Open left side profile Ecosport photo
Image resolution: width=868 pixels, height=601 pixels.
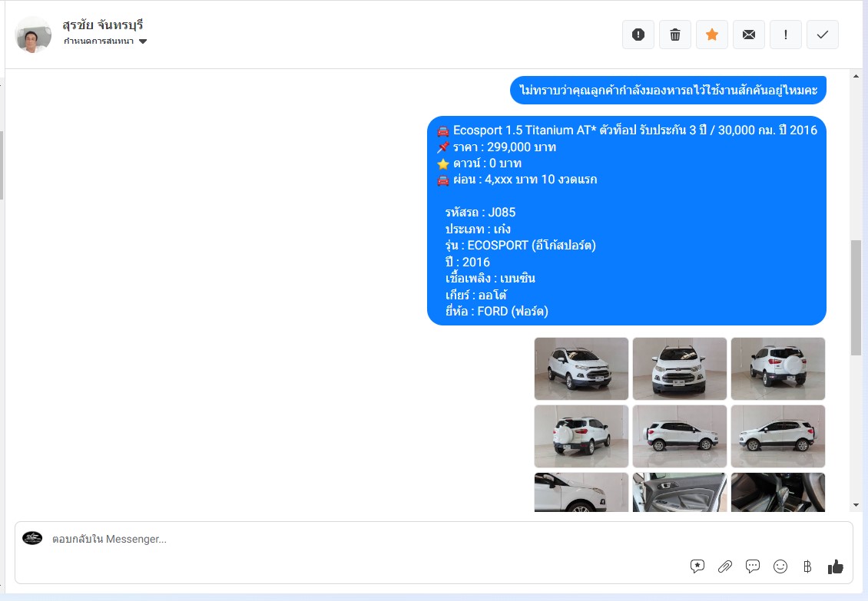pos(680,436)
